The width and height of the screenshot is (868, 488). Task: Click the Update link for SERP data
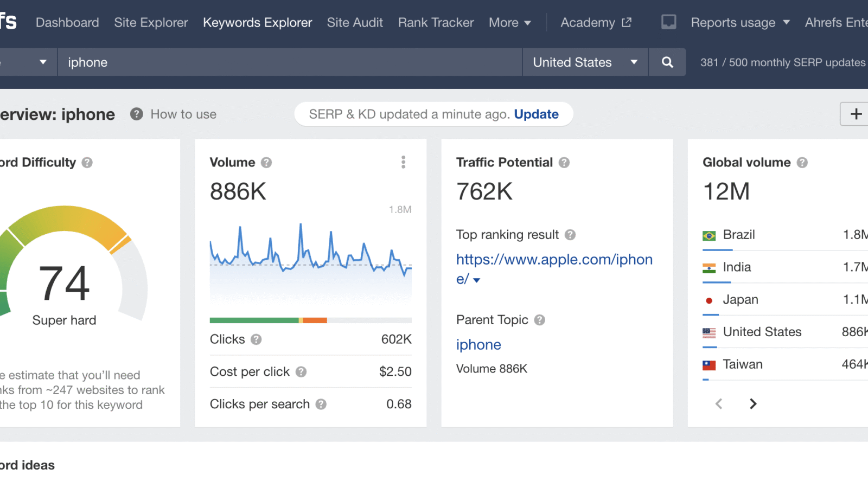coord(536,114)
